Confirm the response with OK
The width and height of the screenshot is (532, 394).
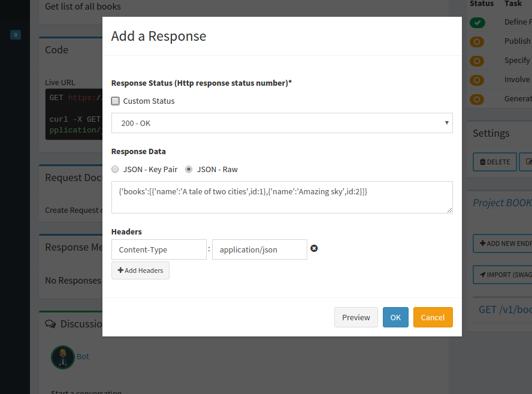tap(395, 317)
